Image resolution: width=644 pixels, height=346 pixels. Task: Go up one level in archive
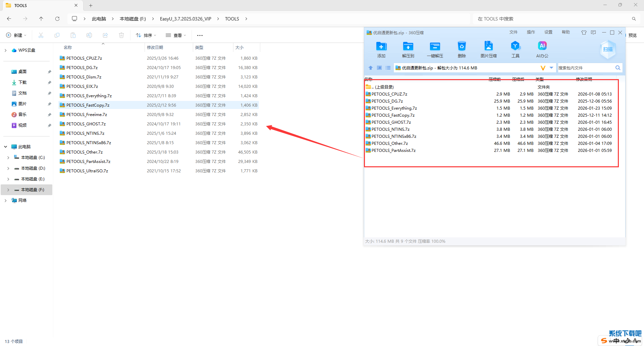pos(371,68)
